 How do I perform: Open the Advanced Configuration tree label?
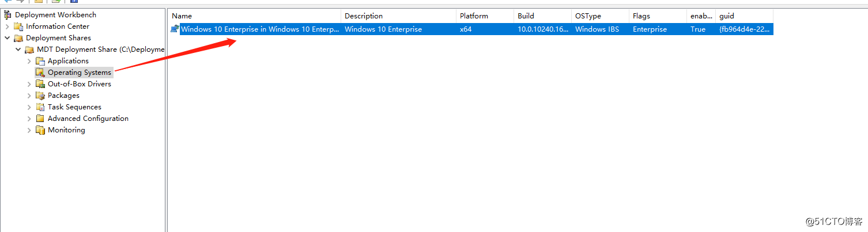(x=88, y=119)
